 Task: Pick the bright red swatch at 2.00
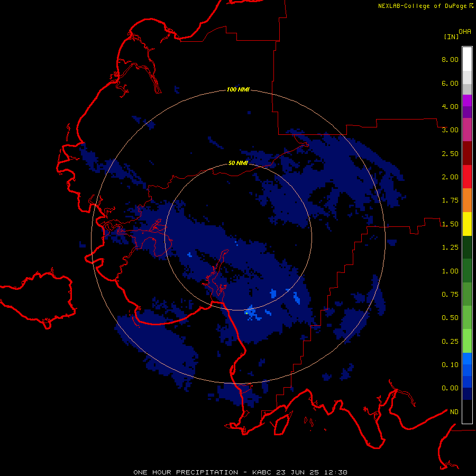point(467,177)
